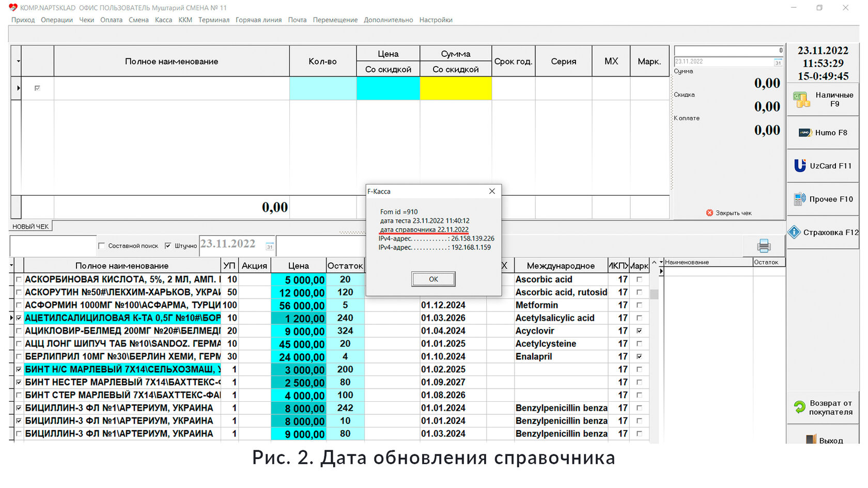This screenshot has width=868, height=488.
Task: Click the light blue Кол-во cell in receipt row
Action: 323,88
